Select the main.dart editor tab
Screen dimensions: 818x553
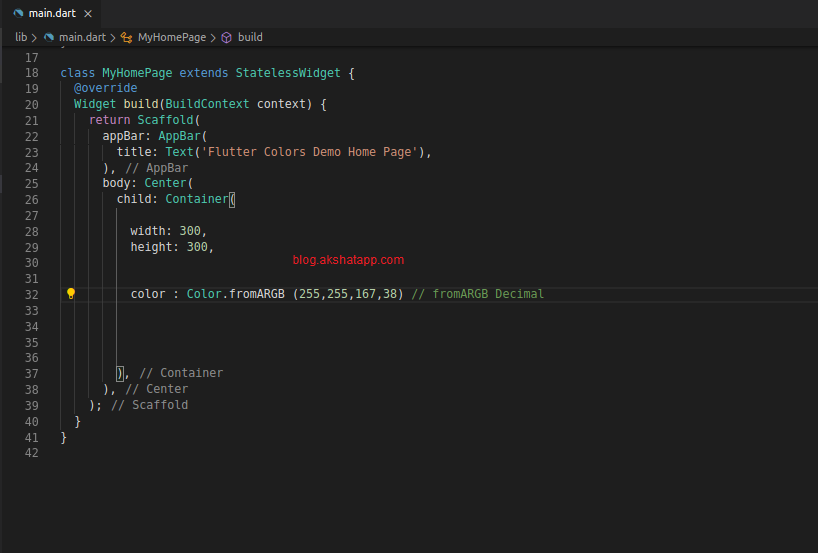point(50,12)
